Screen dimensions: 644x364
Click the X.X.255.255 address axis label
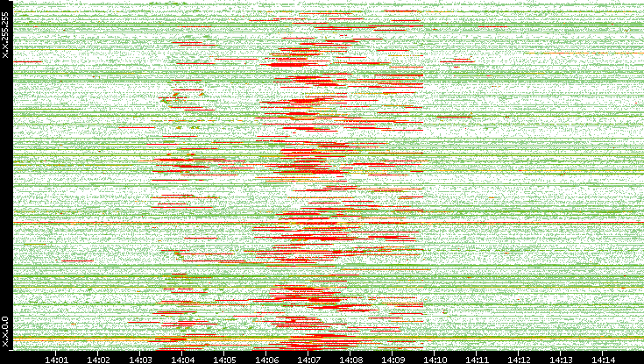pyautogui.click(x=5, y=37)
